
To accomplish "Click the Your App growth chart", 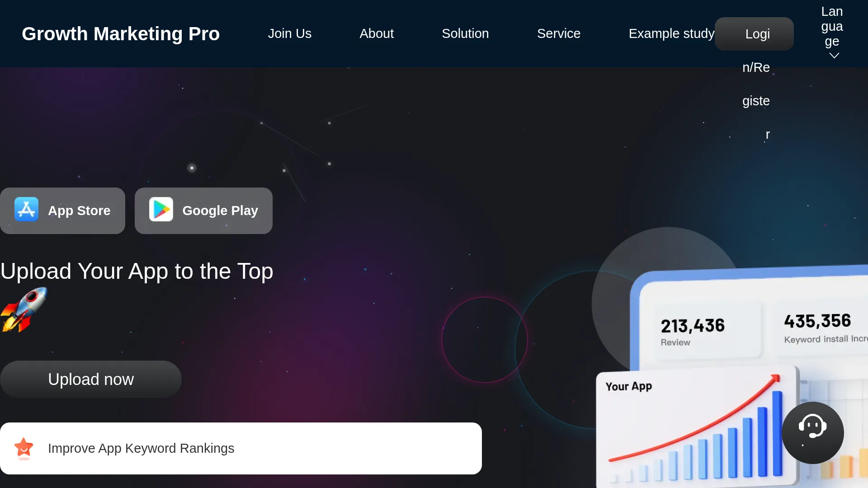I will tap(696, 427).
